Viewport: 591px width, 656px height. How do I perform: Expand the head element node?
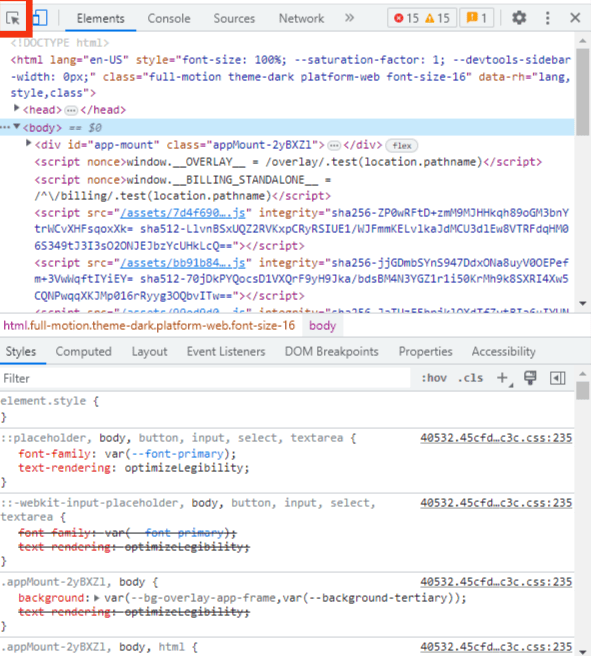[x=17, y=108]
